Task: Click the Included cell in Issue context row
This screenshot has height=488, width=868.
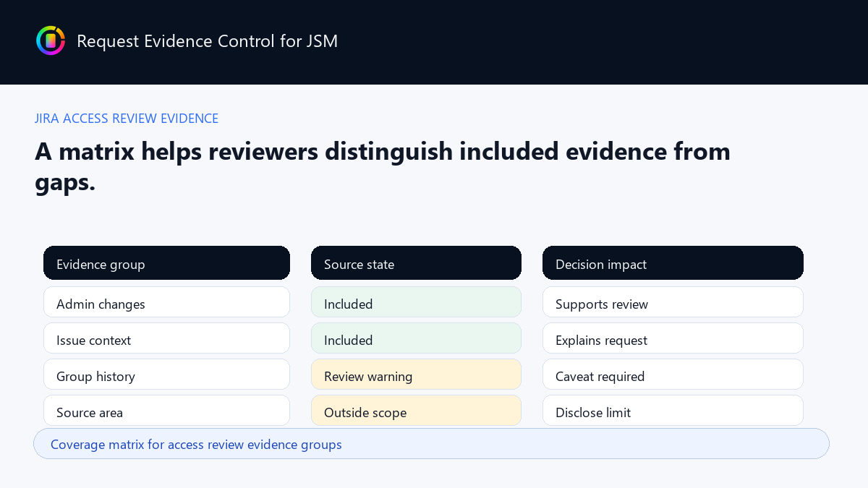Action: tap(416, 338)
